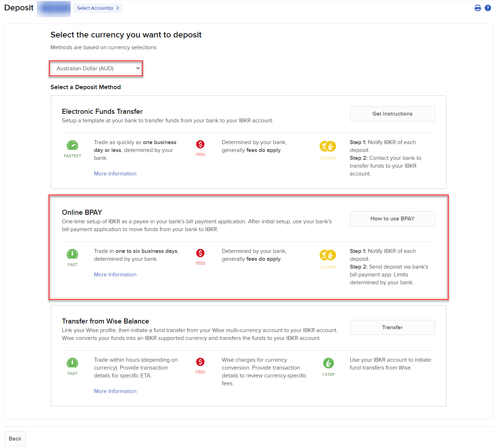
Task: Open the help question mark icon
Action: [488, 7]
